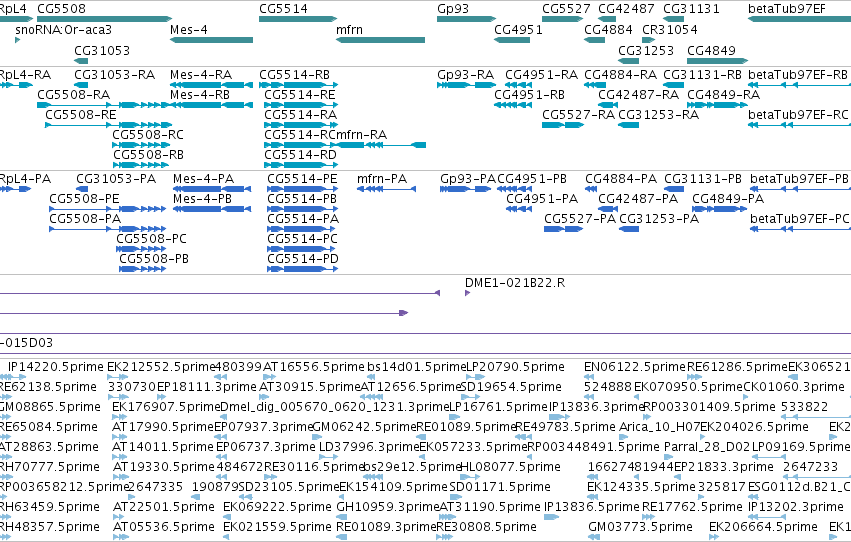Click the mfrn gene label

click(x=349, y=29)
